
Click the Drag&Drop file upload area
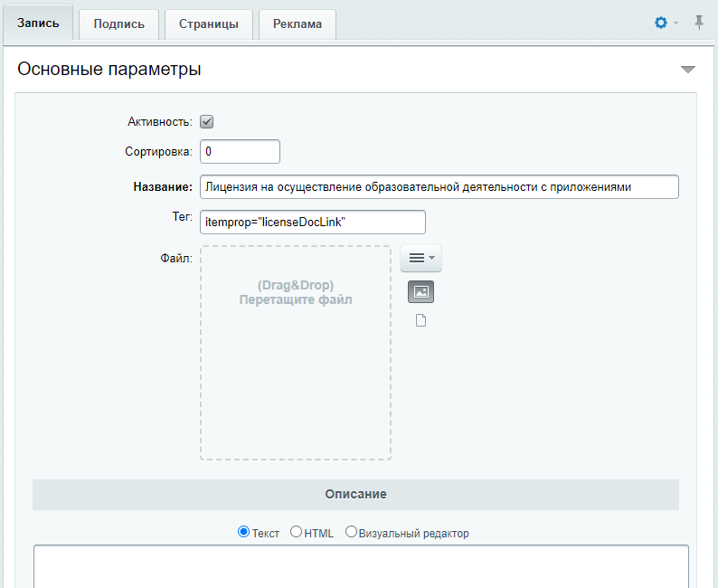(x=296, y=353)
